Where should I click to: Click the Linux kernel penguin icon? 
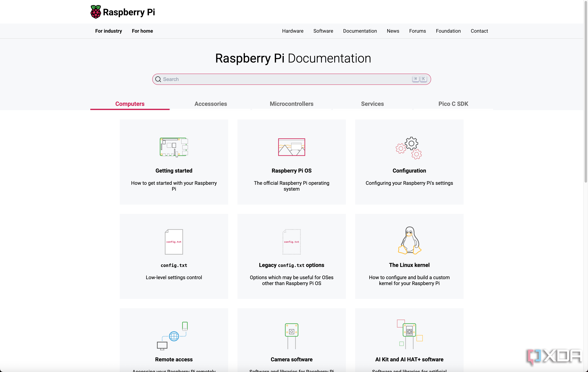coord(410,240)
